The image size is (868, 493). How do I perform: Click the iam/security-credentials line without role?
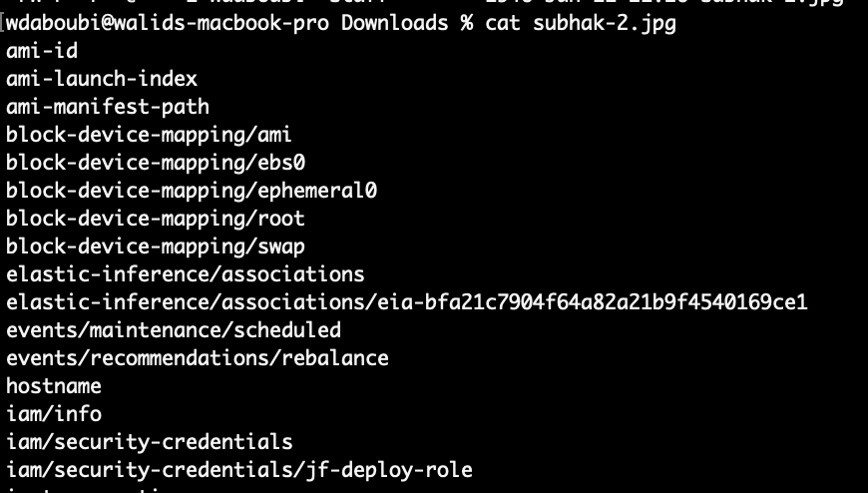coord(150,441)
